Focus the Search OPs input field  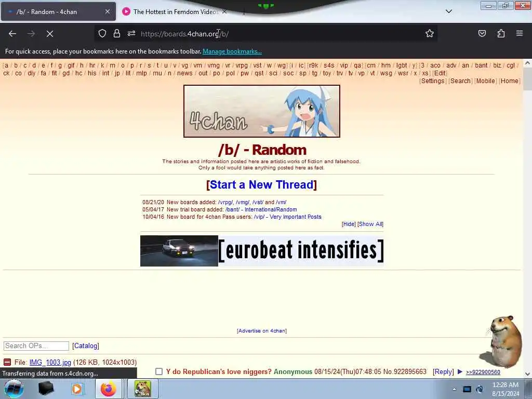36,345
